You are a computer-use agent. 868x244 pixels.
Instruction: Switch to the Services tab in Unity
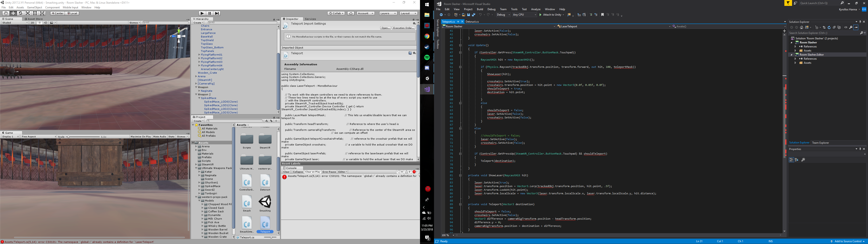310,19
